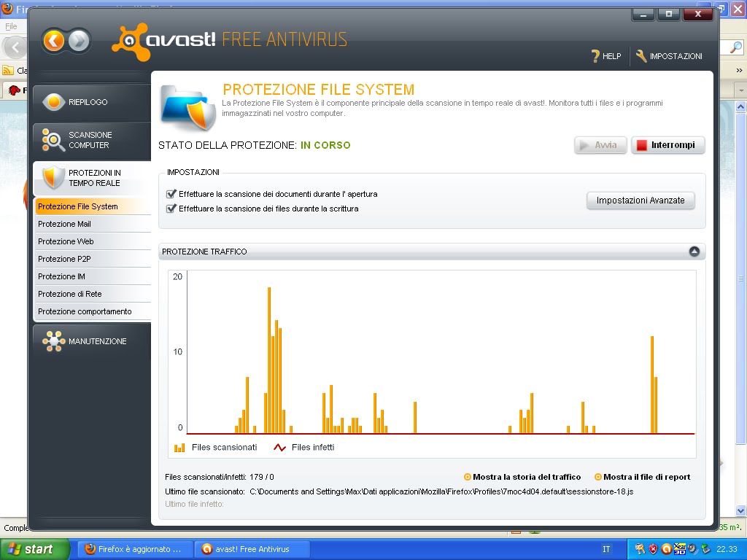Open the HELP question mark
This screenshot has height=560, width=747.
click(606, 56)
